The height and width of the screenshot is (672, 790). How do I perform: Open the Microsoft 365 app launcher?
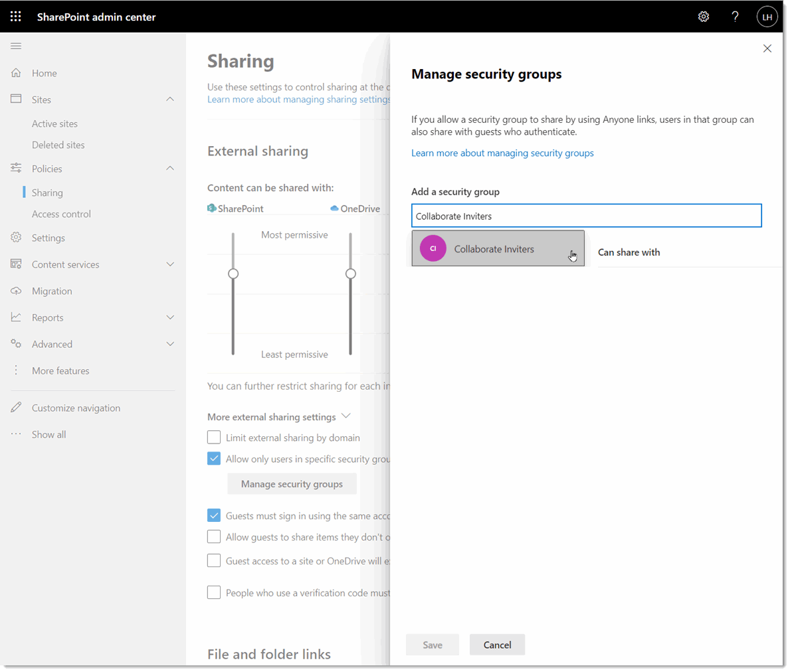[15, 16]
